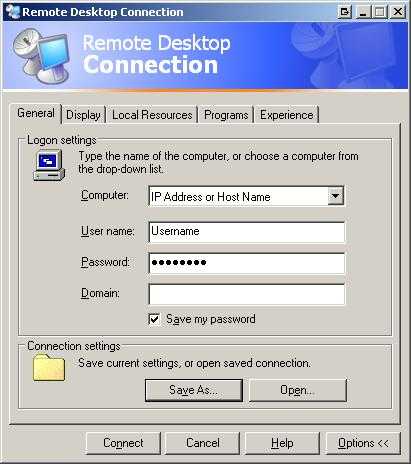Close the Remote Desktop Connection window
The height and width of the screenshot is (464, 411).
tap(398, 12)
